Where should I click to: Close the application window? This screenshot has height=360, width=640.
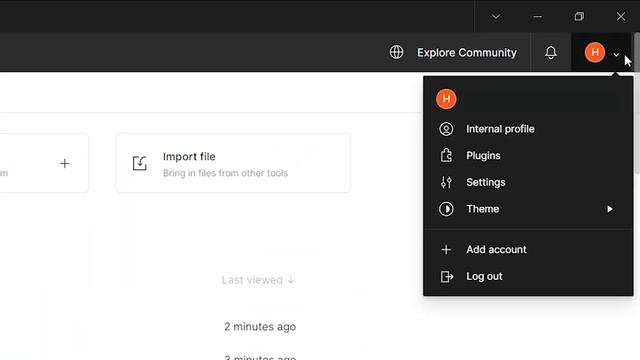click(621, 16)
